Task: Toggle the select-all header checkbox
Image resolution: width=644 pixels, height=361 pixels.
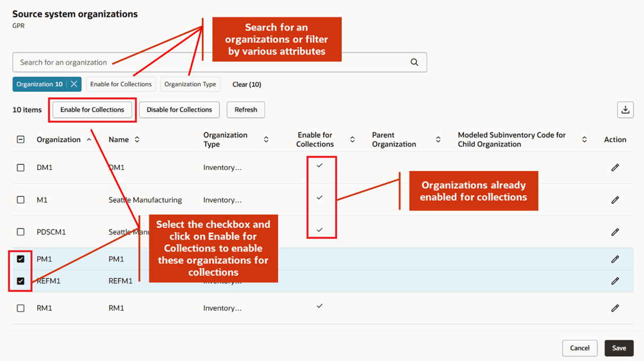Action: click(x=20, y=139)
